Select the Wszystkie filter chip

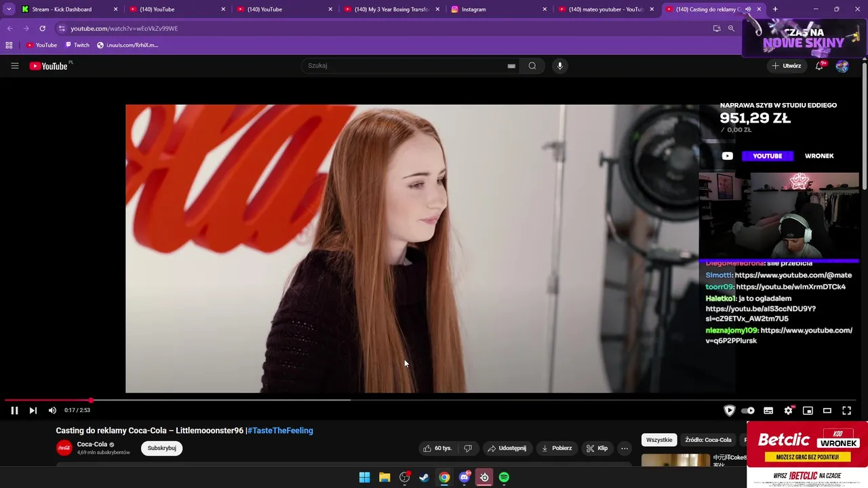tap(659, 440)
